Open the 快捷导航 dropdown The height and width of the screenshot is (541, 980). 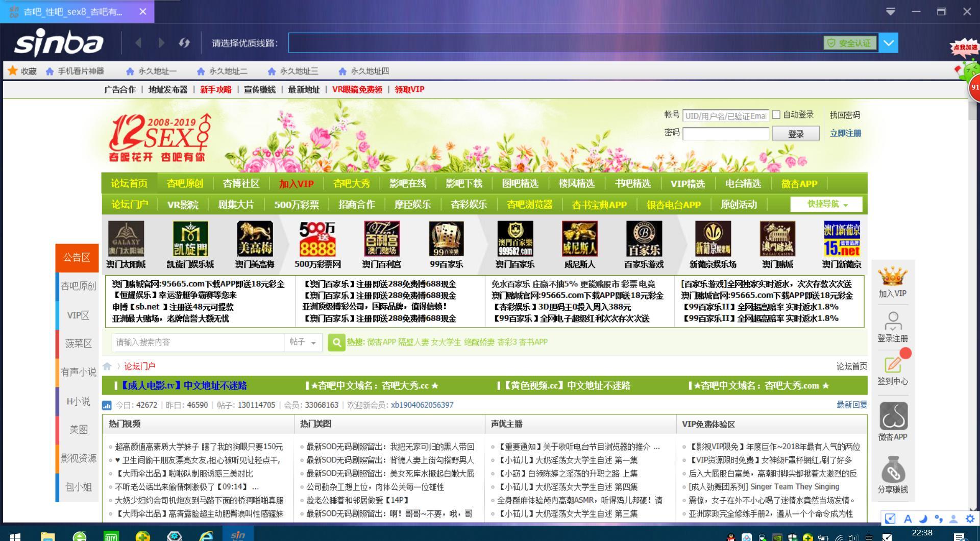[x=826, y=204]
